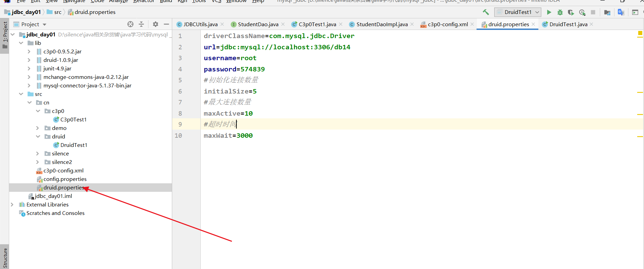Select druid.properties in project tree

coord(64,187)
